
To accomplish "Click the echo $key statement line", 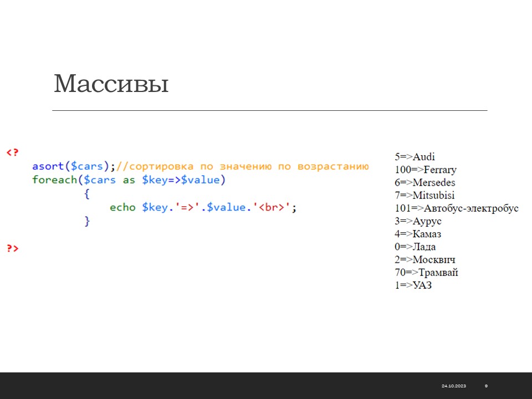I will tap(203, 207).
